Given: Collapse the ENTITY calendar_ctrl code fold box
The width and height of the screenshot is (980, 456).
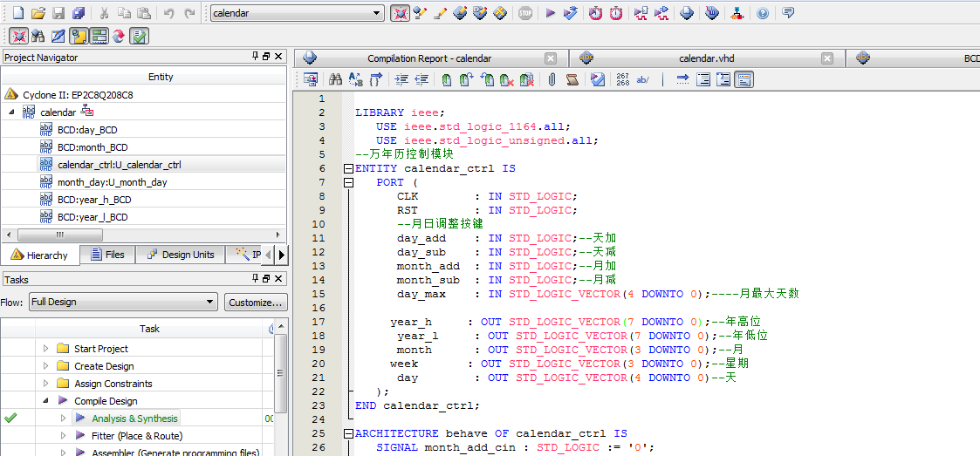Looking at the screenshot, I should (349, 168).
